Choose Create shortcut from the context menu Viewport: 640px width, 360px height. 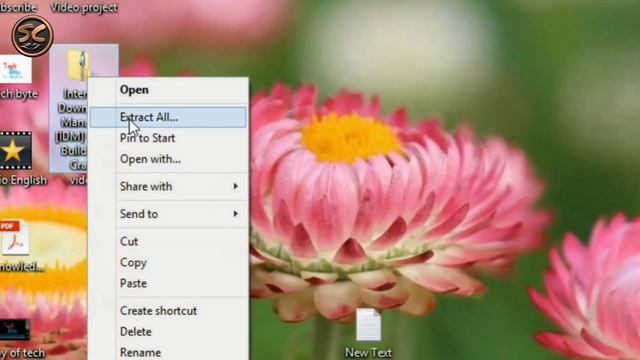coord(168,311)
